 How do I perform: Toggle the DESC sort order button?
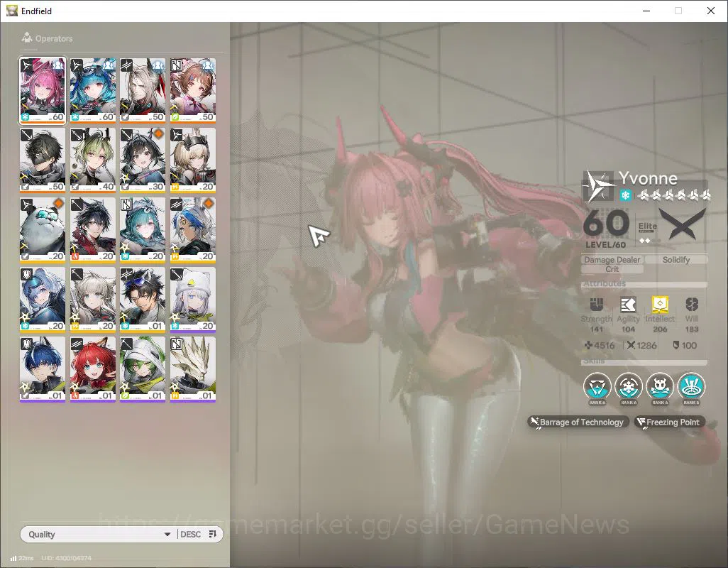199,534
